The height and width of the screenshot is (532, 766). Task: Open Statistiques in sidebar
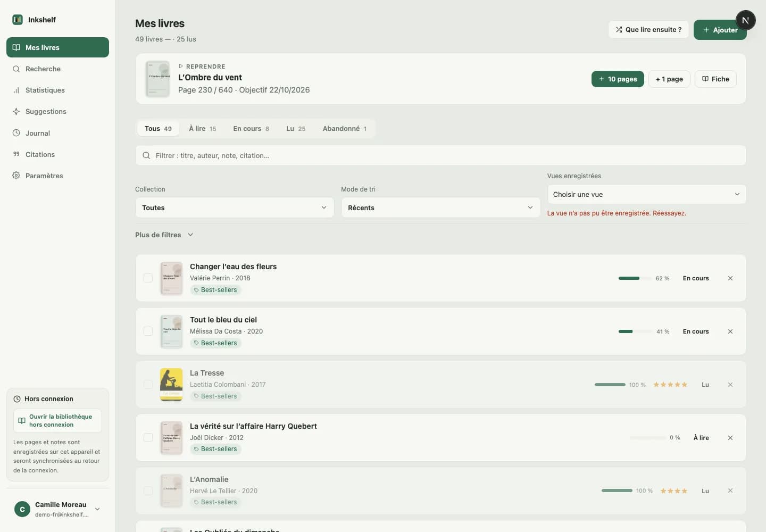(x=57, y=90)
